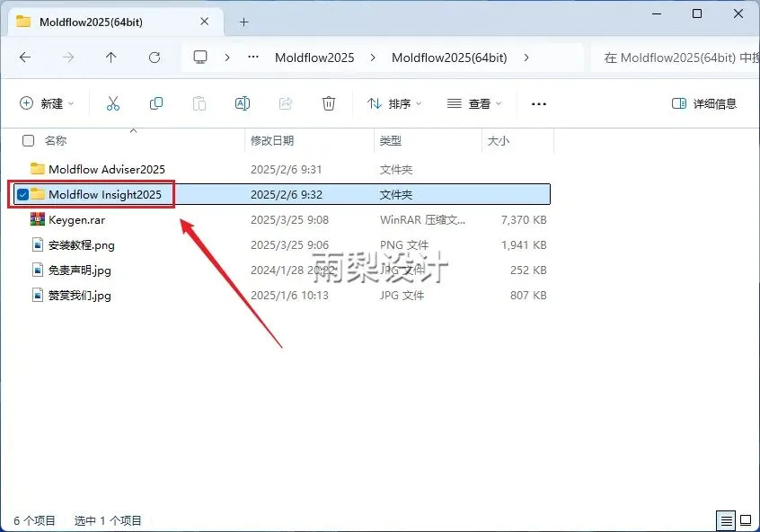Select the Moldflow Adviser2025 folder name
Viewport: 760px width, 532px height.
pyautogui.click(x=107, y=169)
